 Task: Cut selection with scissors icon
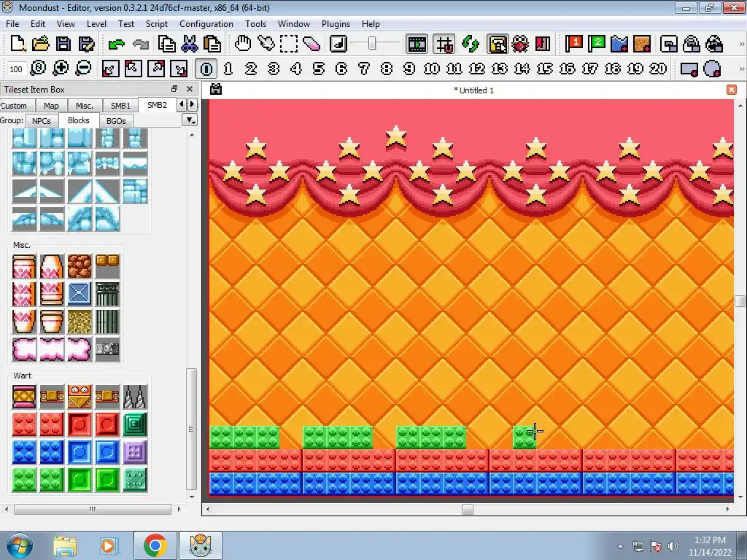click(189, 44)
